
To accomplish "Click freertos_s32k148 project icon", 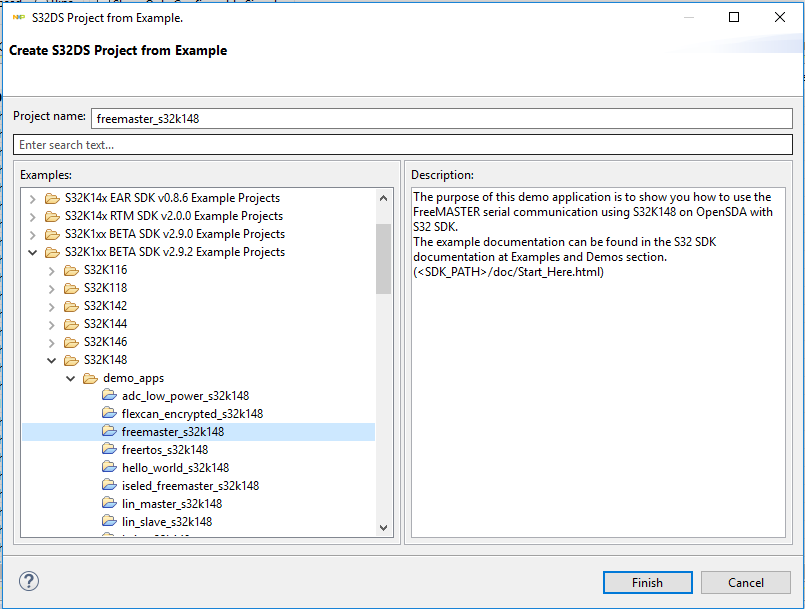I will pyautogui.click(x=109, y=449).
